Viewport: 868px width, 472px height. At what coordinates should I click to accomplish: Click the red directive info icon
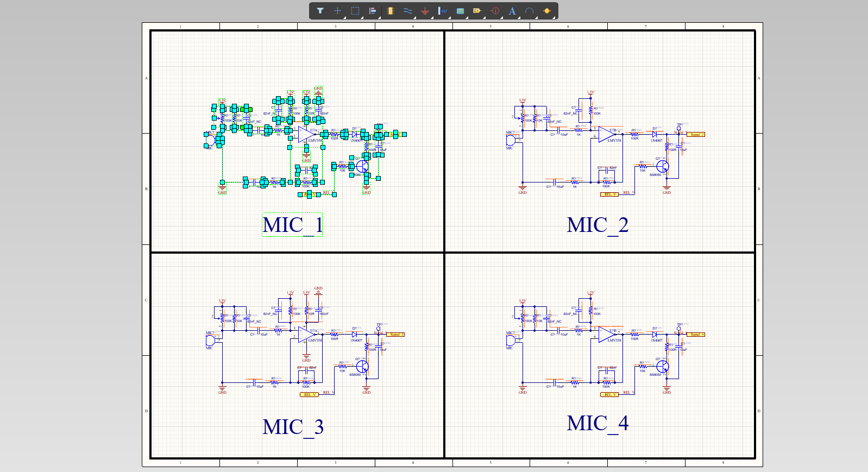coord(495,11)
